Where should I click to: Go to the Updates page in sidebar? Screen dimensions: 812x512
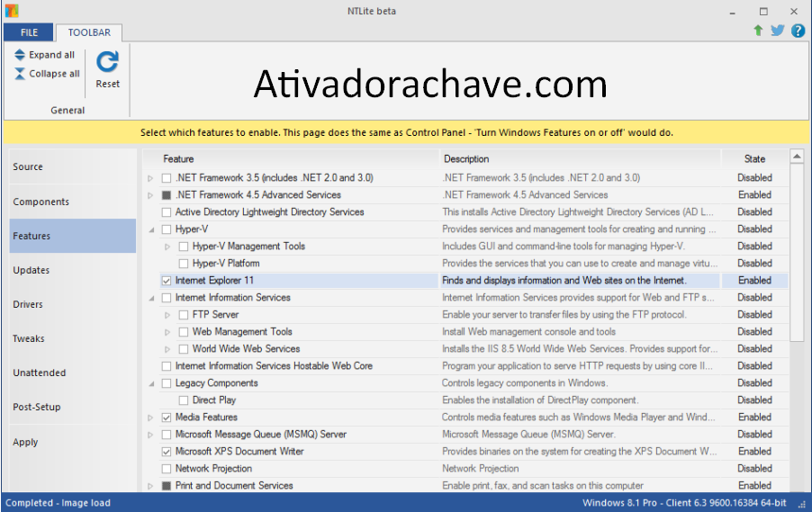pos(32,270)
